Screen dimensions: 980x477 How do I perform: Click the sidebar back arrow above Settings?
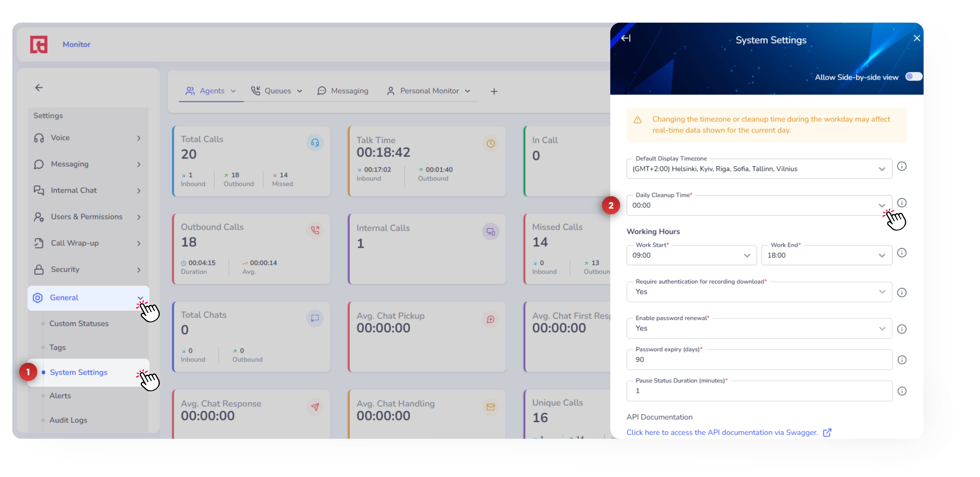click(39, 88)
